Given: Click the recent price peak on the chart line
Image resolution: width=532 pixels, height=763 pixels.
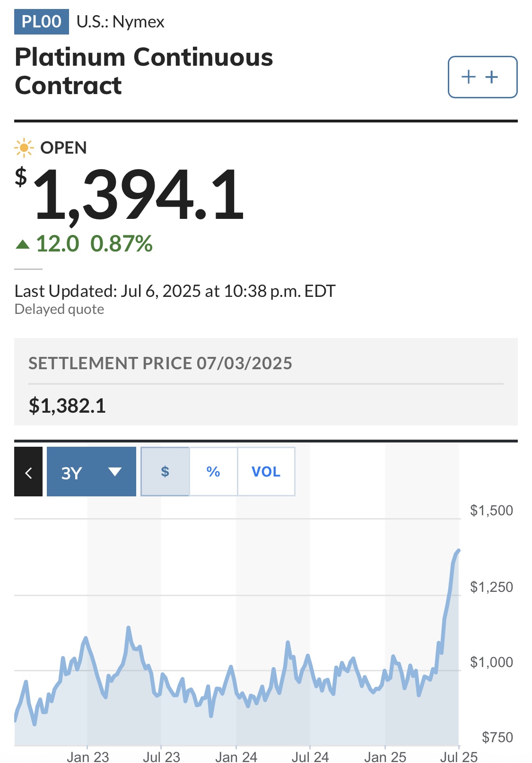Looking at the screenshot, I should pos(458,551).
